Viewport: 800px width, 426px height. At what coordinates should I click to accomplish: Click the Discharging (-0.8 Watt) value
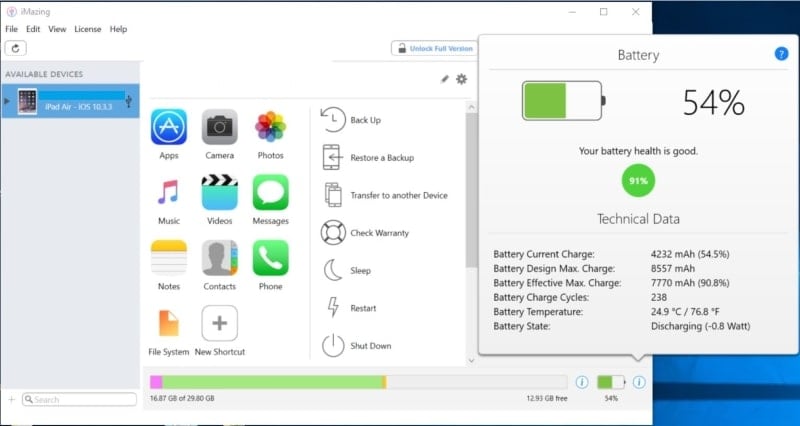click(x=701, y=326)
